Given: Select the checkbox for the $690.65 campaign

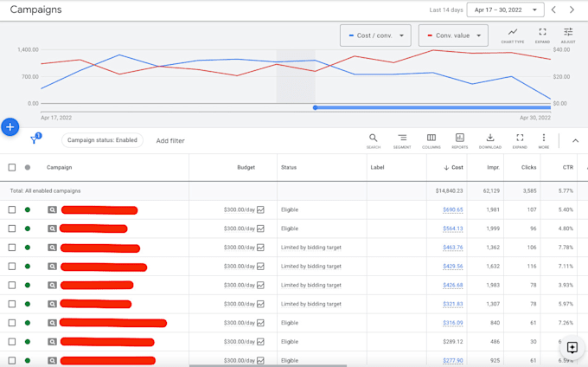Looking at the screenshot, I should tap(12, 209).
